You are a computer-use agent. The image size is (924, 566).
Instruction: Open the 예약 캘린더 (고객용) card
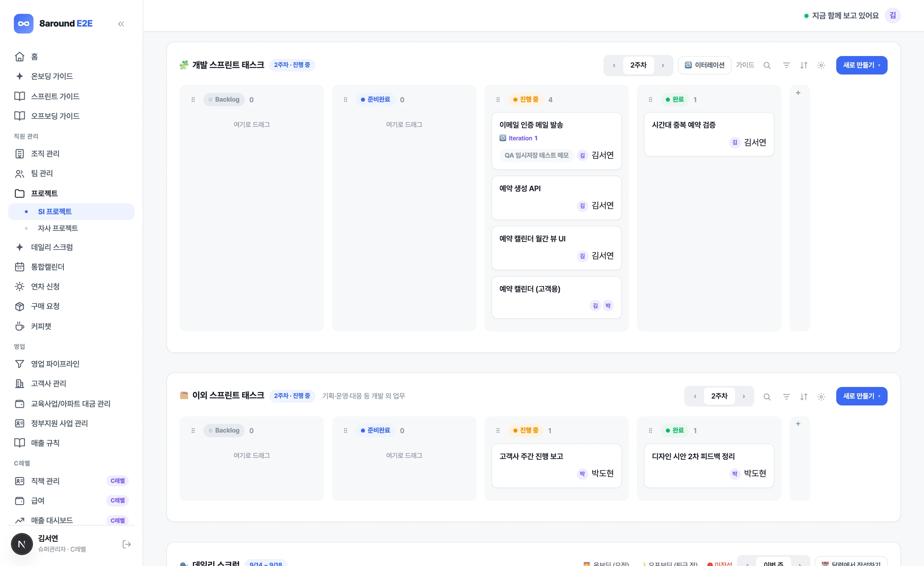pyautogui.click(x=556, y=297)
